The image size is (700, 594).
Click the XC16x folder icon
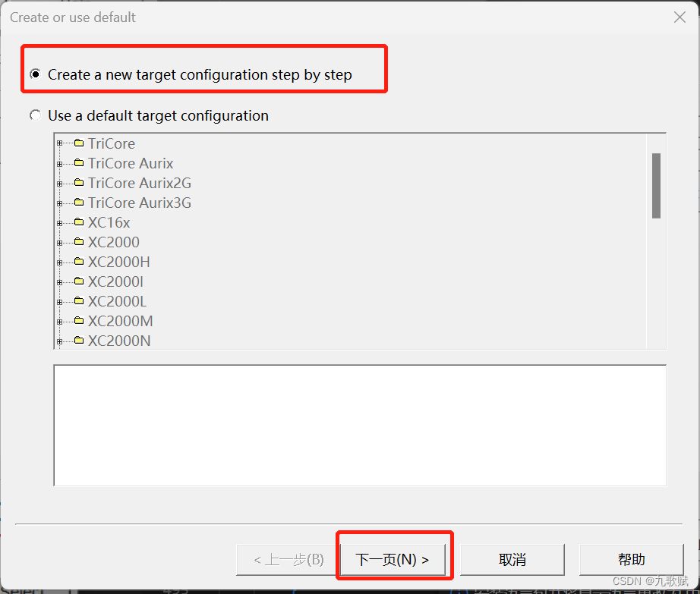pyautogui.click(x=78, y=222)
